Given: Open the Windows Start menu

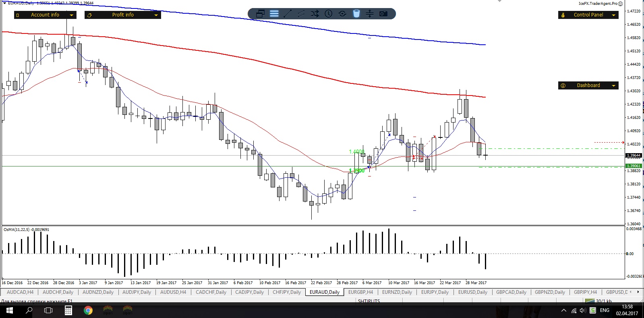Looking at the screenshot, I should tap(10, 310).
